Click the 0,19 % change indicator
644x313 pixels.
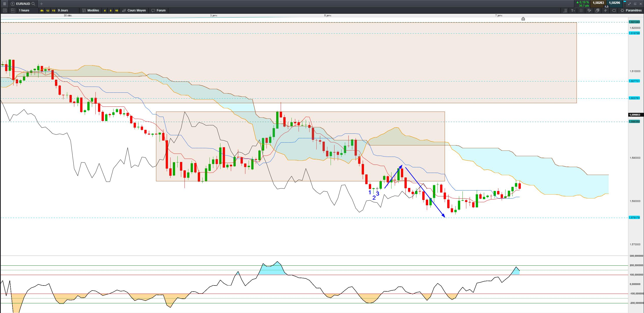[x=583, y=2]
